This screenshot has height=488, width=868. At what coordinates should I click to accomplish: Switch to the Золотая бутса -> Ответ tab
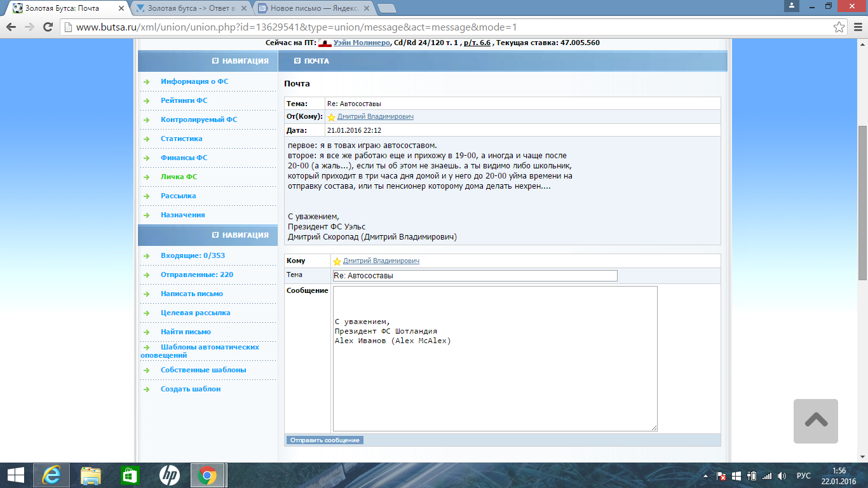191,8
